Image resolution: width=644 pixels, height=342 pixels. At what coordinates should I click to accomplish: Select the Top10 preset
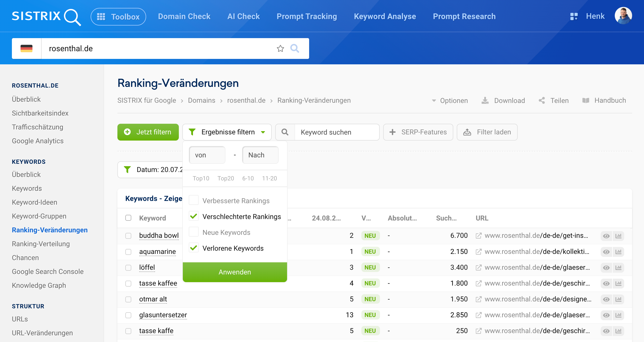coord(201,178)
